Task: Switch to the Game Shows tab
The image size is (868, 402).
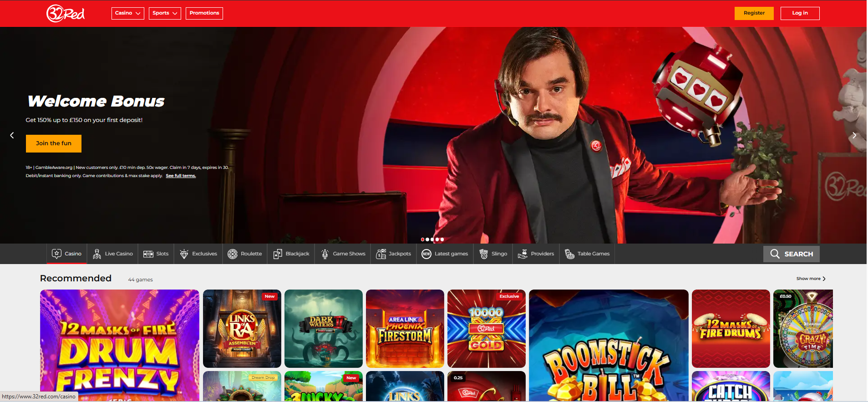Action: click(x=343, y=254)
